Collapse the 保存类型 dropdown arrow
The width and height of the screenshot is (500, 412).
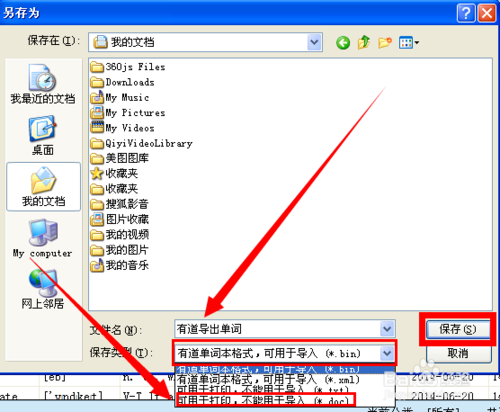point(387,353)
